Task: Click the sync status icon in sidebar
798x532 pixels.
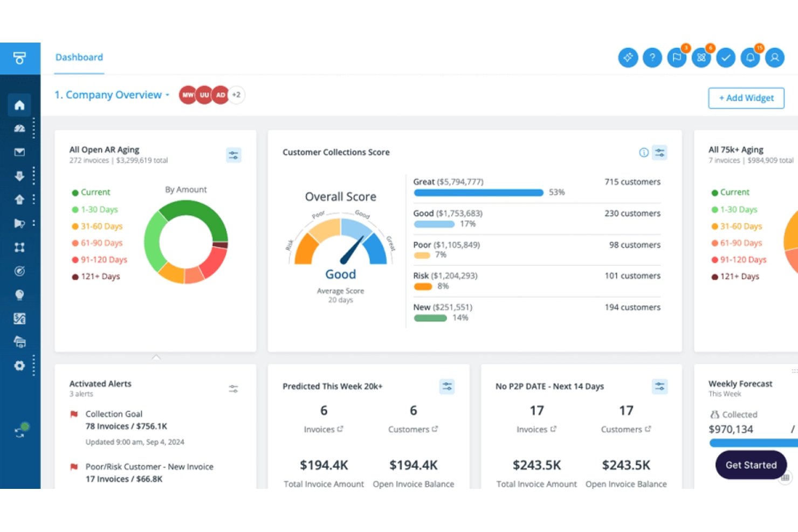Action: coord(22,430)
